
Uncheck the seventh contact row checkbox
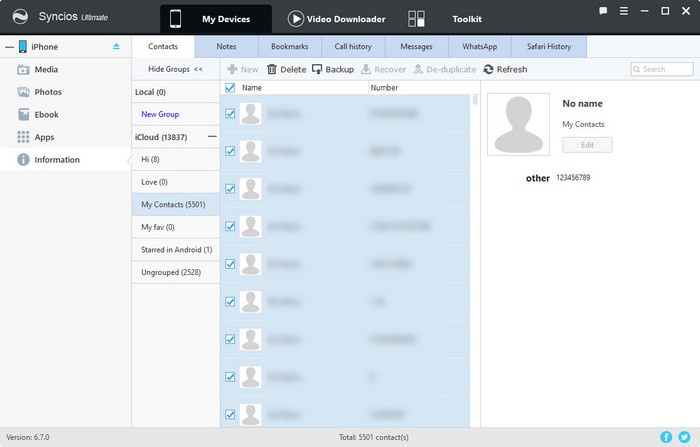pyautogui.click(x=230, y=339)
